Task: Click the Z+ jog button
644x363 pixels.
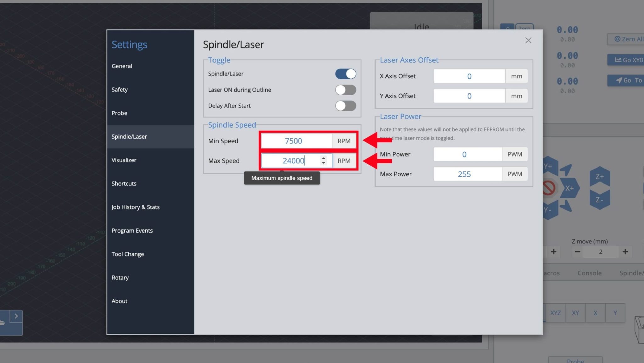Action: (599, 177)
